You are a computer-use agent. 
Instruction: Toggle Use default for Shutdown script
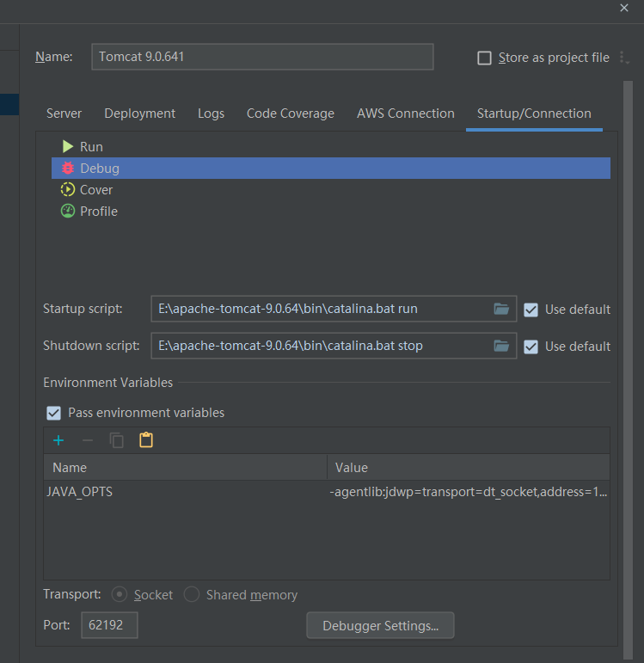pos(531,347)
